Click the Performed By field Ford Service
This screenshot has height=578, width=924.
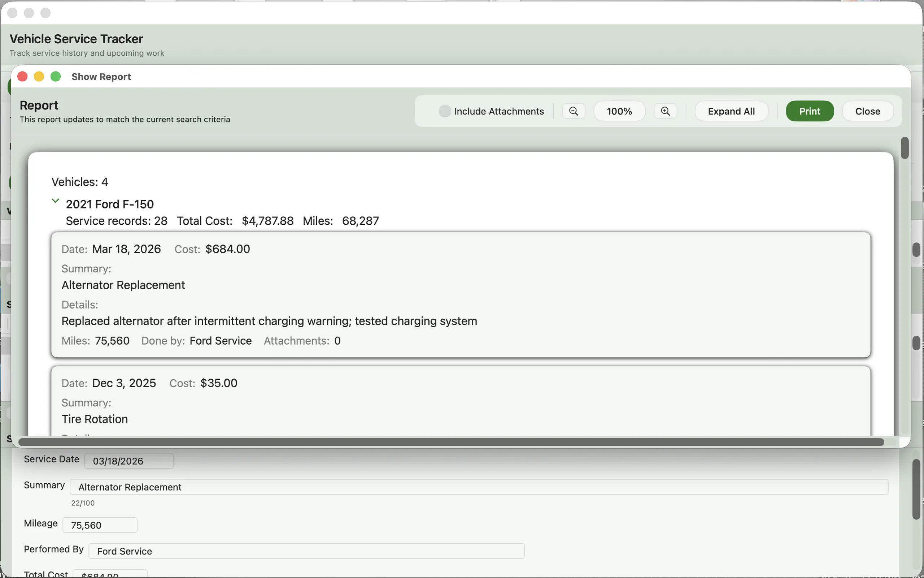coord(306,551)
